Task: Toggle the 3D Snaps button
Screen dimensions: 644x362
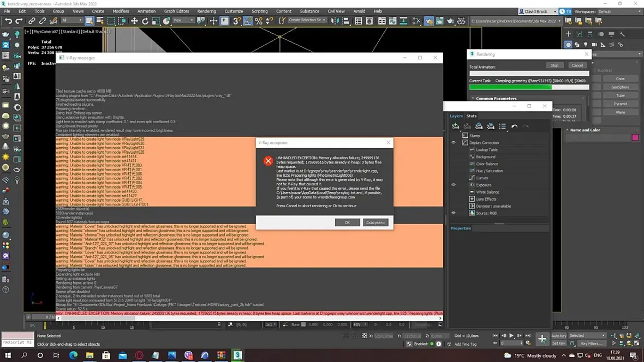Action: 236,21
